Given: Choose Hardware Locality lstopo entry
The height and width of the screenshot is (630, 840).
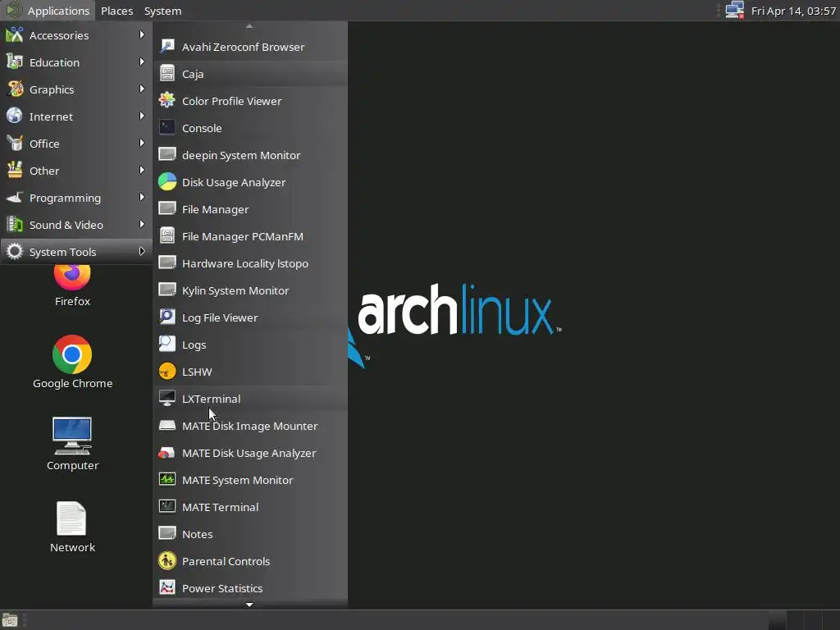Looking at the screenshot, I should tap(250, 263).
